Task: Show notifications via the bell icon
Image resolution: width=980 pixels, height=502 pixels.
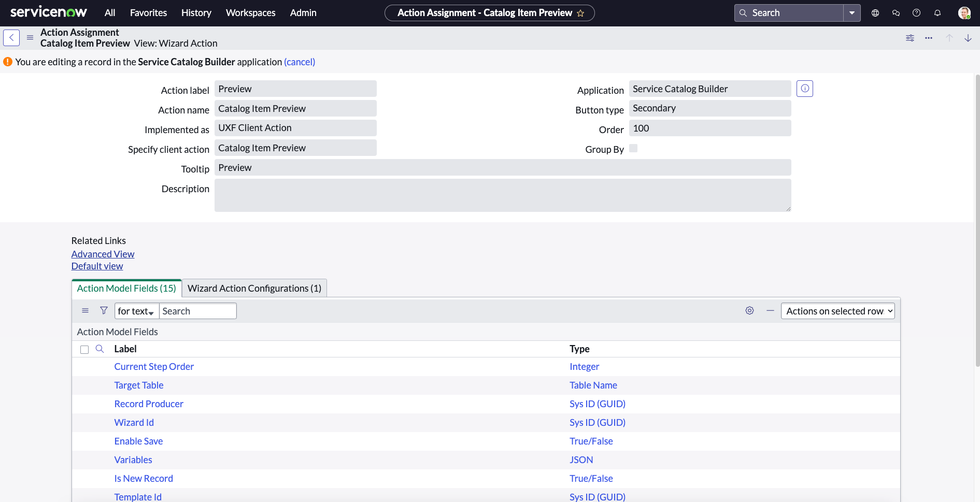Action: tap(938, 13)
